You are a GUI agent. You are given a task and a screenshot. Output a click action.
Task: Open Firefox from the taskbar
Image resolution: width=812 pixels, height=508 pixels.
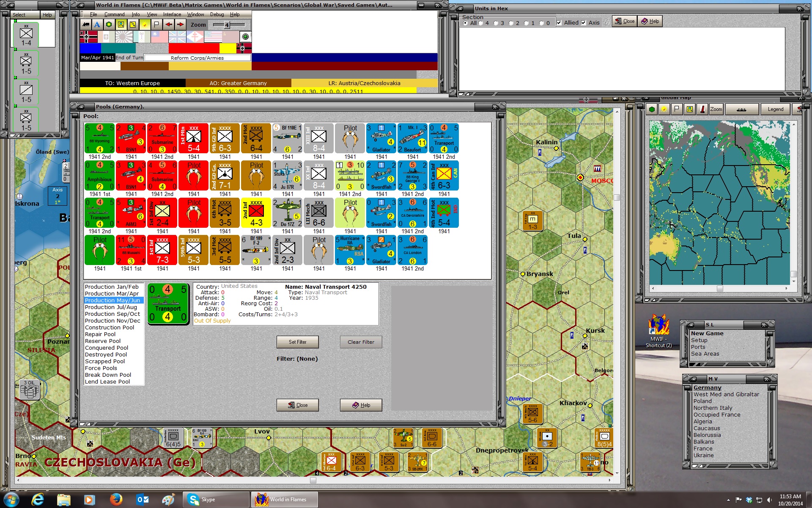pyautogui.click(x=116, y=500)
